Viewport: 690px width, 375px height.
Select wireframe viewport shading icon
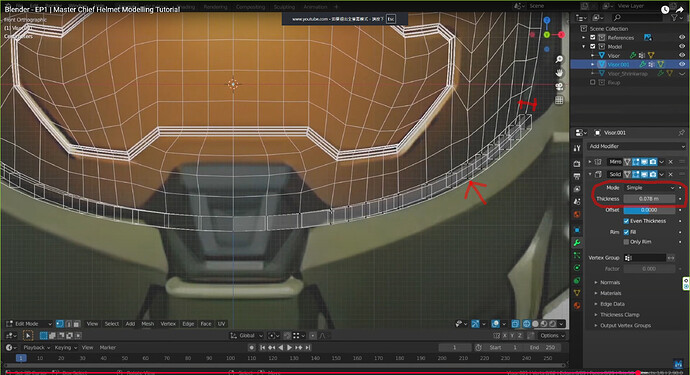pyautogui.click(x=526, y=324)
